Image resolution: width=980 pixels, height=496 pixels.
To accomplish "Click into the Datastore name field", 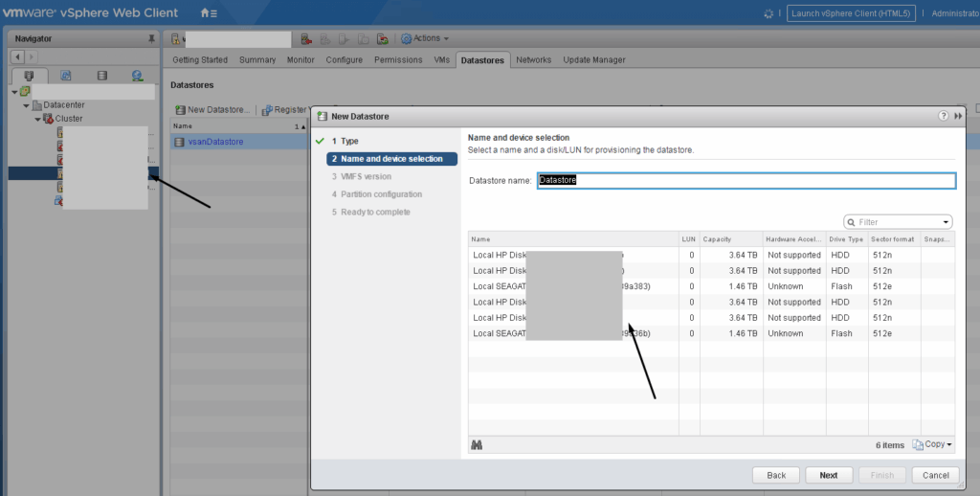I will (746, 180).
